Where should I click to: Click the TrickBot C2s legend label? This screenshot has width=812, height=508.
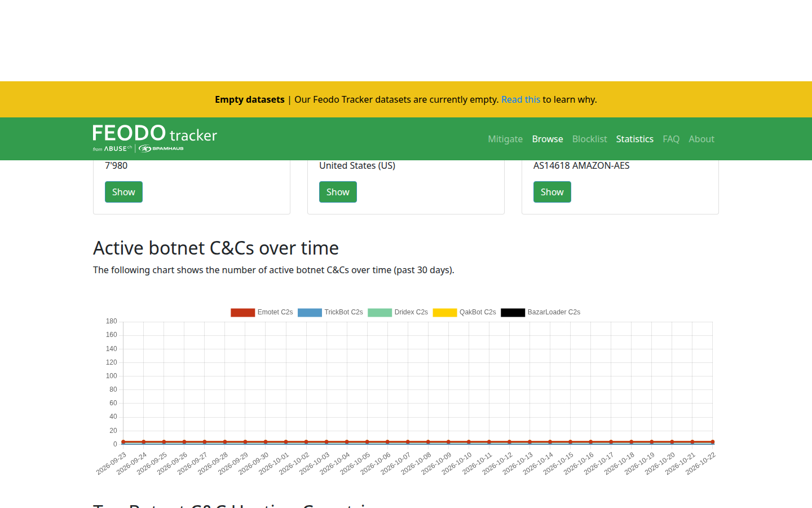click(343, 312)
